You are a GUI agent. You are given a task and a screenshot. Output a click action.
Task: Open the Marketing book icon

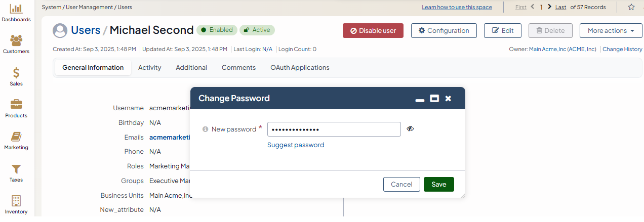pos(16,137)
